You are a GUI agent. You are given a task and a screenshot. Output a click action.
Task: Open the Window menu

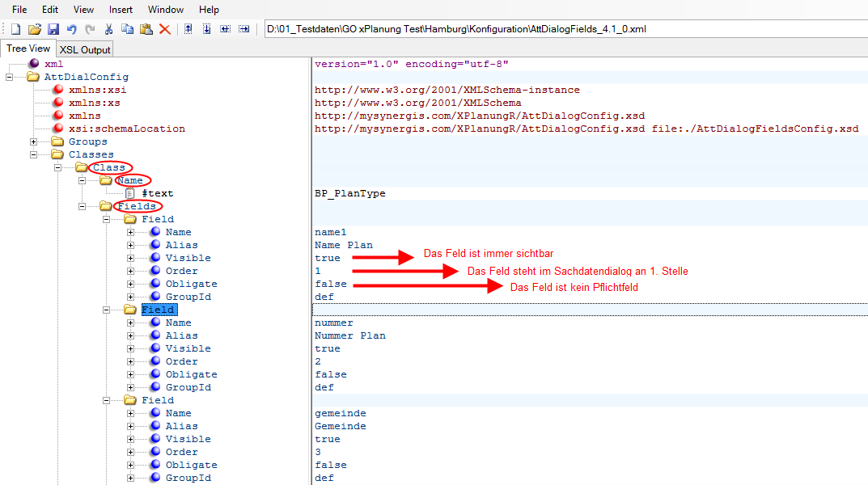165,9
